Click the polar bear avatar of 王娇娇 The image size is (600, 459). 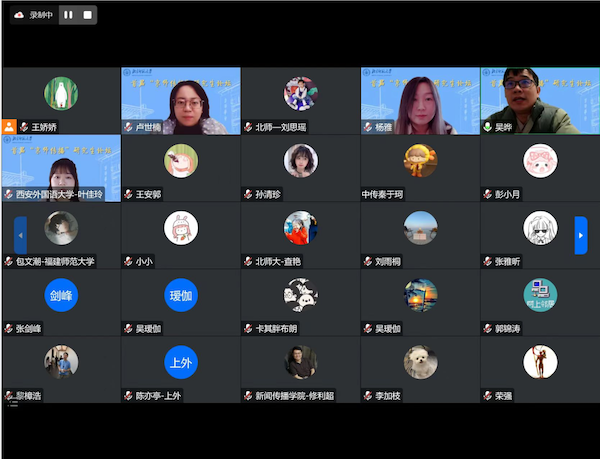(61, 93)
